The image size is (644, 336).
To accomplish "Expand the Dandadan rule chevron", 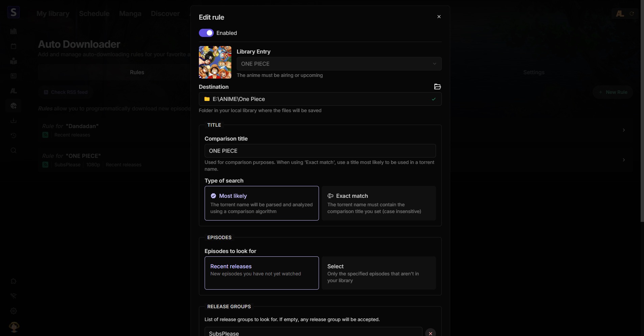I will pyautogui.click(x=624, y=130).
